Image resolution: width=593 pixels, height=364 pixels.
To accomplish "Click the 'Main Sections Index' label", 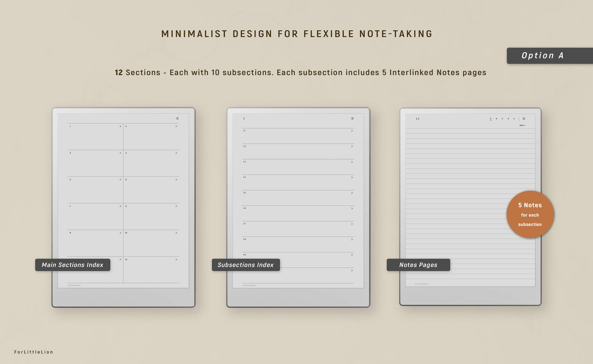I will click(x=72, y=265).
